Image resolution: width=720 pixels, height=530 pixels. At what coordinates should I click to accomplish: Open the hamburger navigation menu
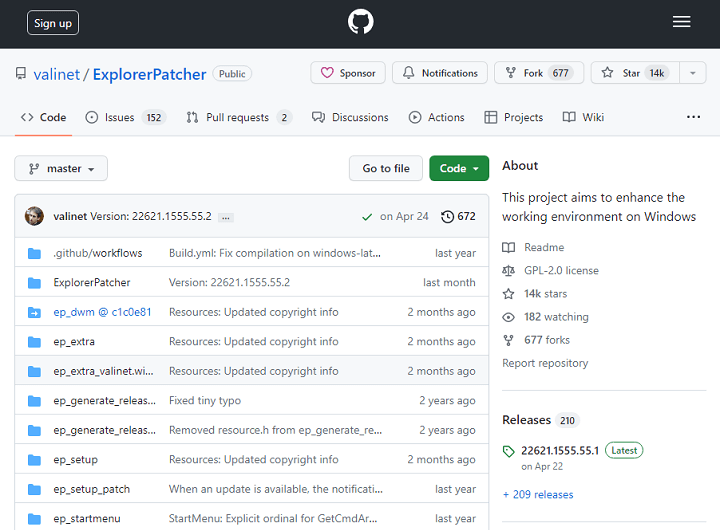click(x=681, y=22)
